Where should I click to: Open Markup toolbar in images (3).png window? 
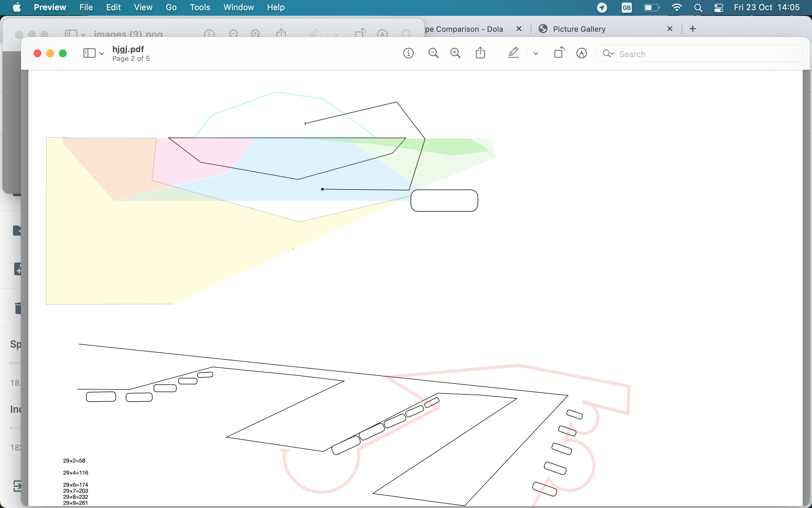(x=382, y=33)
